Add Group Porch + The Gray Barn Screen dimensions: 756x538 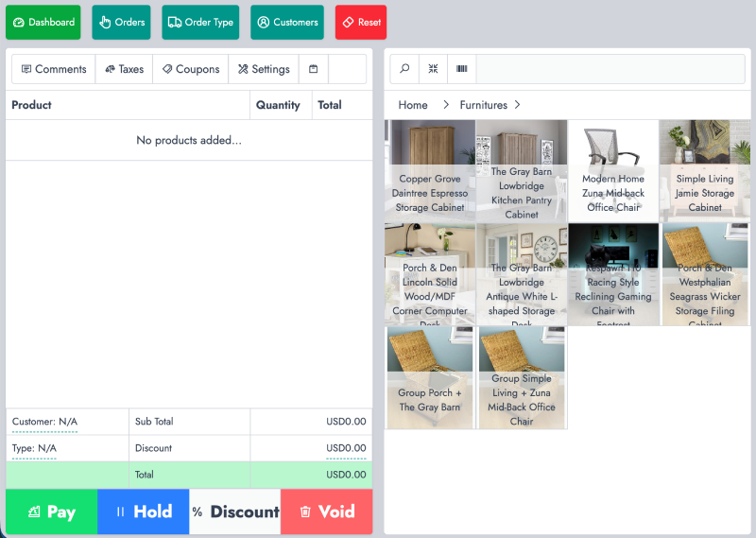(x=430, y=378)
